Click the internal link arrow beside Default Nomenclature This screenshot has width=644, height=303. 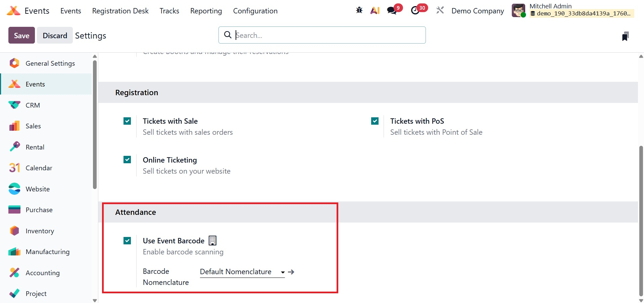point(291,272)
